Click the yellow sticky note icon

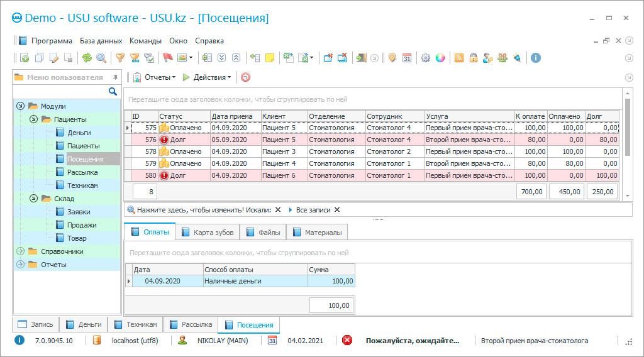270,58
